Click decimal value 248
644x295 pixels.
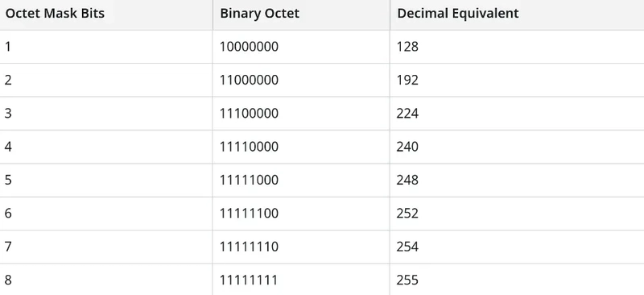pos(407,180)
